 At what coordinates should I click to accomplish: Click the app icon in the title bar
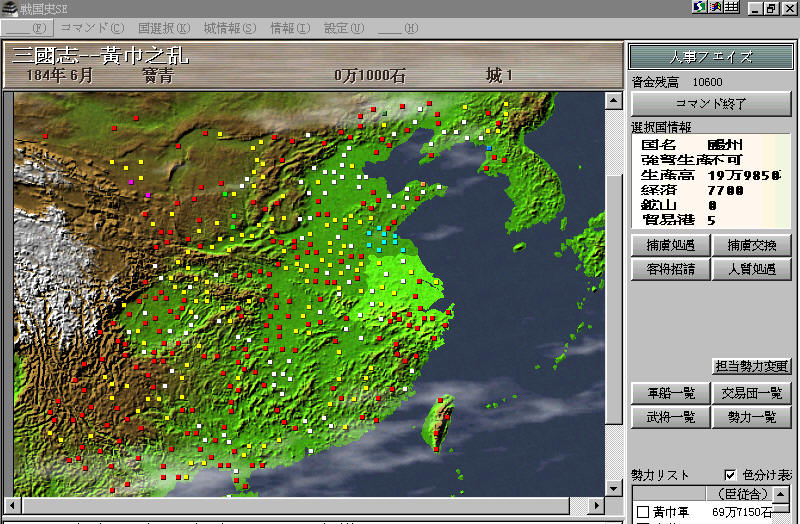click(9, 8)
